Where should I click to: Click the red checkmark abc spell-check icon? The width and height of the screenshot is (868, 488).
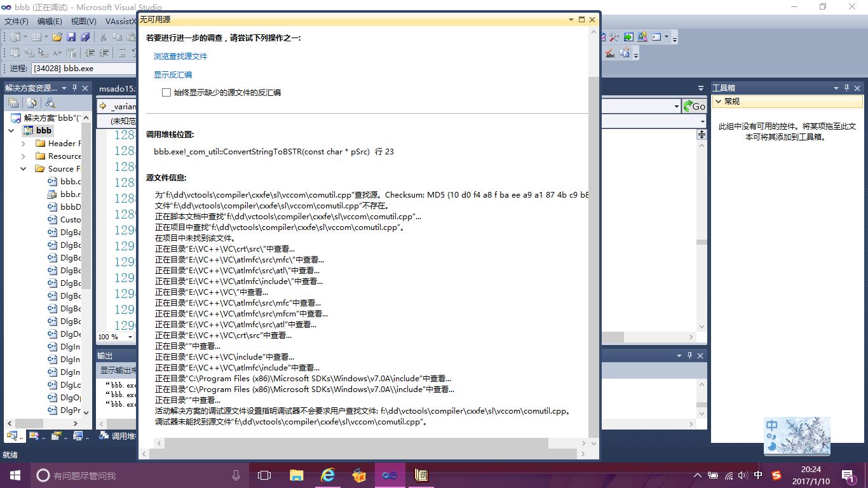pos(610,53)
